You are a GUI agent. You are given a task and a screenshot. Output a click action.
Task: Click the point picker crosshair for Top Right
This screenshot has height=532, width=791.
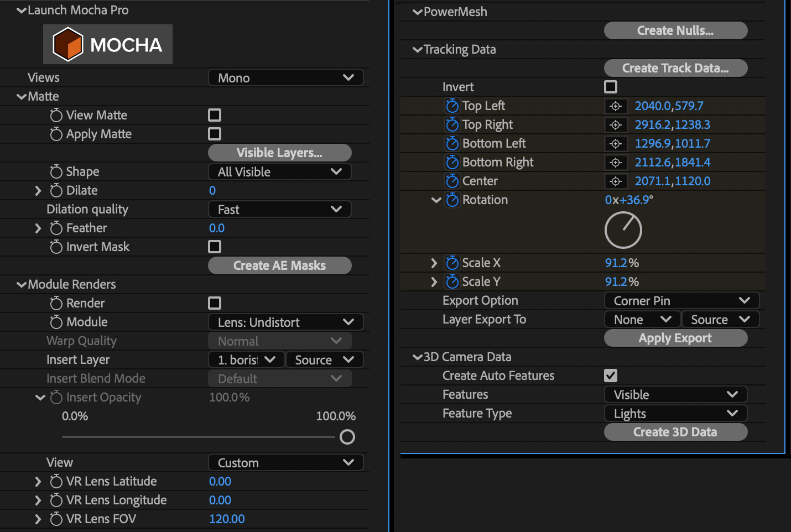pyautogui.click(x=616, y=125)
